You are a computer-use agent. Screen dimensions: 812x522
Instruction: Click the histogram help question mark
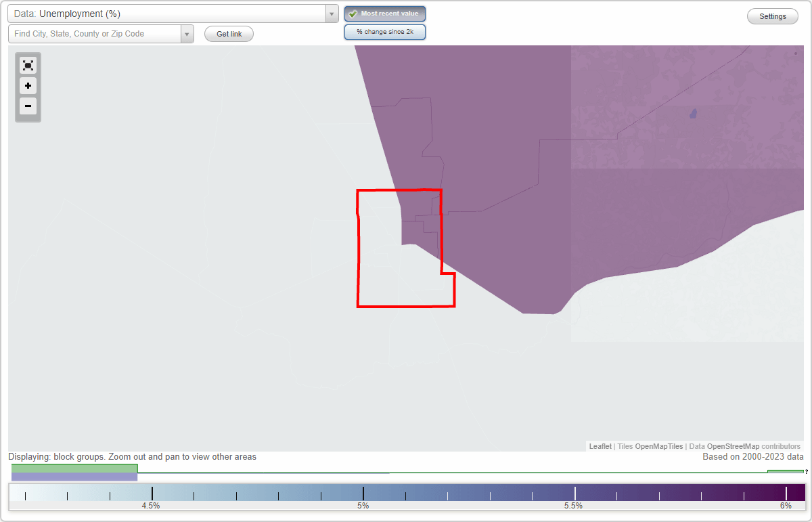click(807, 471)
